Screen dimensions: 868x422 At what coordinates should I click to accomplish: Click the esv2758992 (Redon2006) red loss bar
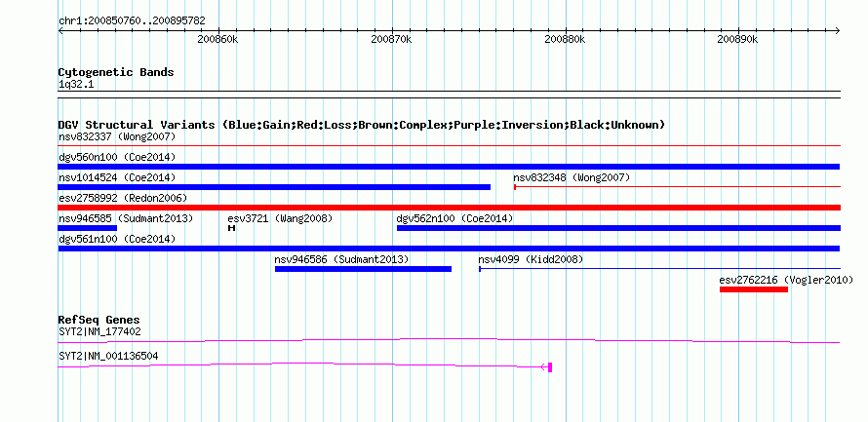point(449,208)
